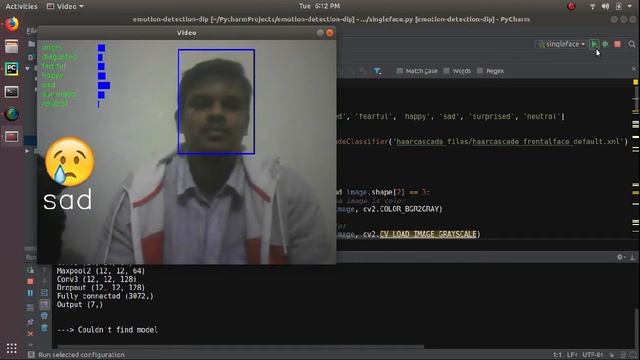Click the 1:1 cursor position indicator
This screenshot has width=640, height=360.
[557, 355]
